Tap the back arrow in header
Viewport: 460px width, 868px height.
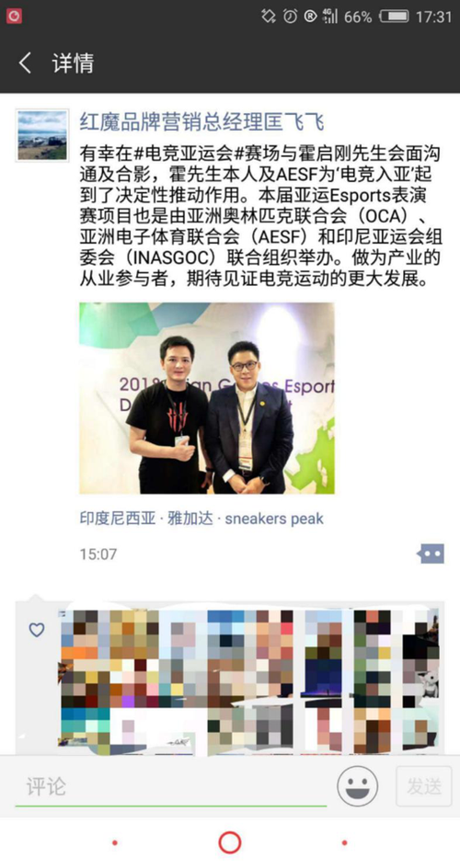point(25,63)
